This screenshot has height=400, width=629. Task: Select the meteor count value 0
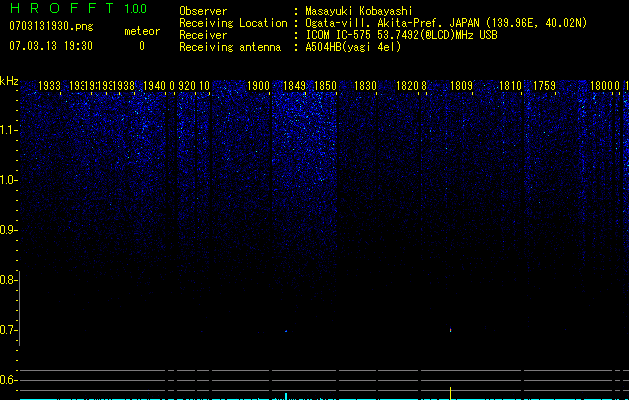(x=142, y=46)
